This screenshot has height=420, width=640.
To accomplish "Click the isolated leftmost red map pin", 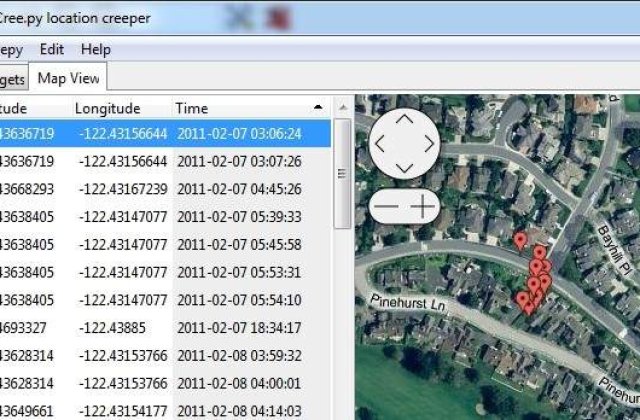I will (520, 241).
